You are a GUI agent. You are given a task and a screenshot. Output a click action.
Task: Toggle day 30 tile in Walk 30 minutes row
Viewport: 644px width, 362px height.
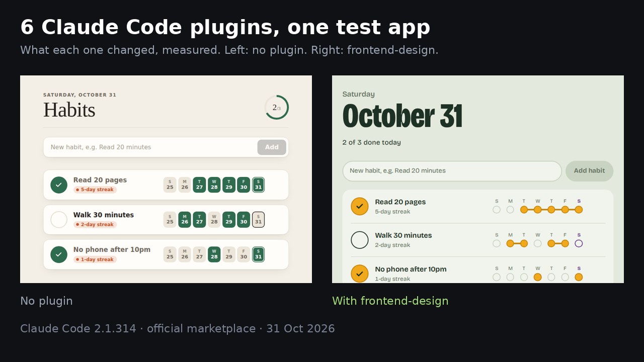[244, 220]
